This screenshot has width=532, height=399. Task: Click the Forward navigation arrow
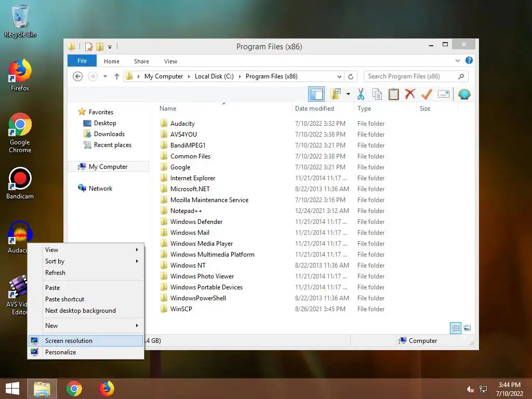[x=92, y=76]
